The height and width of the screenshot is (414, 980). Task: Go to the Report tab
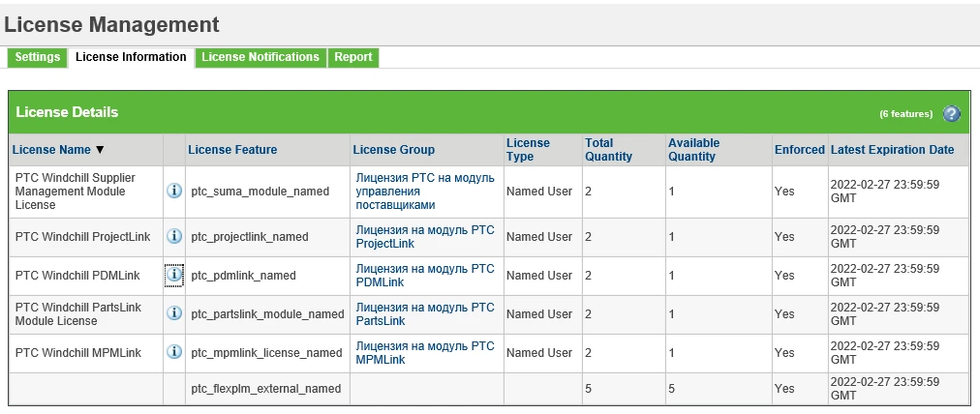coord(353,57)
